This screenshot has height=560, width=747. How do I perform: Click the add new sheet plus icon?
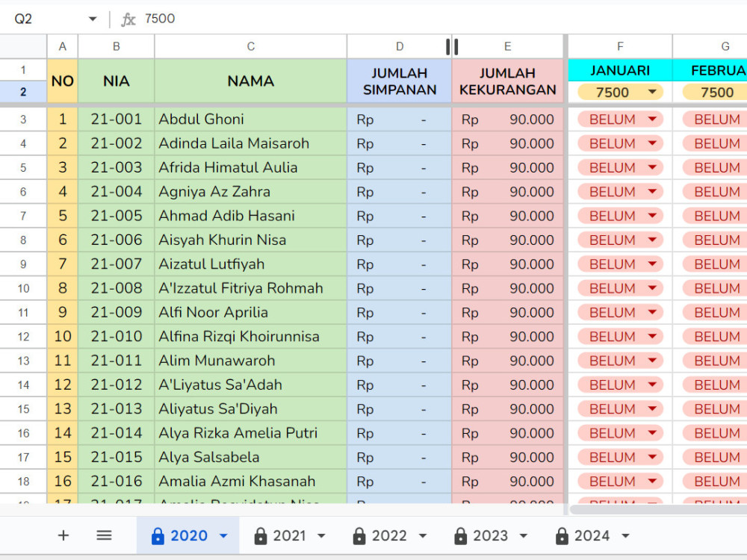click(x=63, y=535)
